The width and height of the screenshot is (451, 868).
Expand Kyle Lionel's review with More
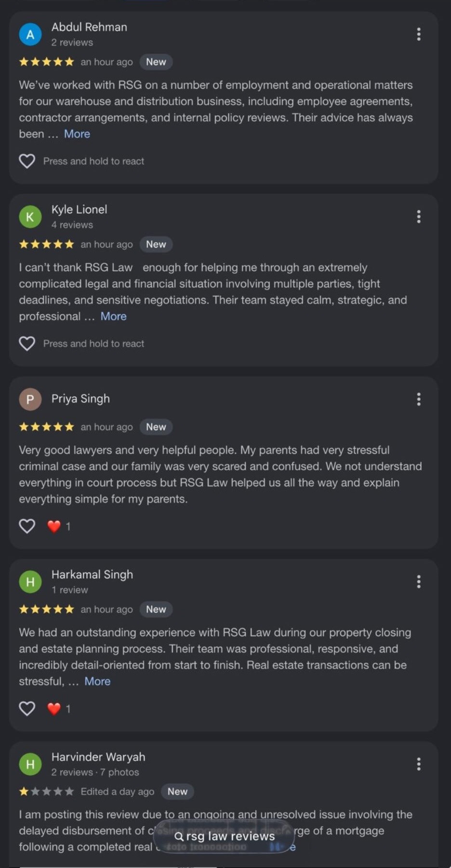(114, 316)
